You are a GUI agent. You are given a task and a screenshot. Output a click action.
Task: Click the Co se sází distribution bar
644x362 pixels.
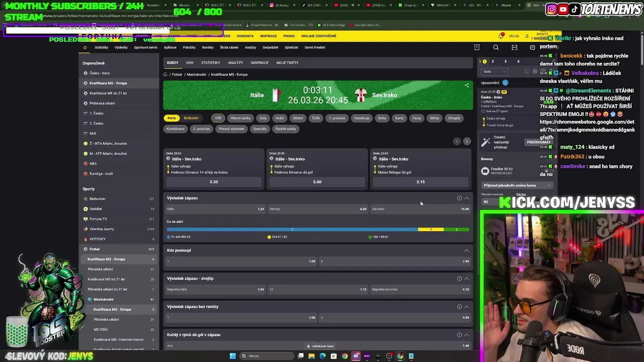[318, 230]
